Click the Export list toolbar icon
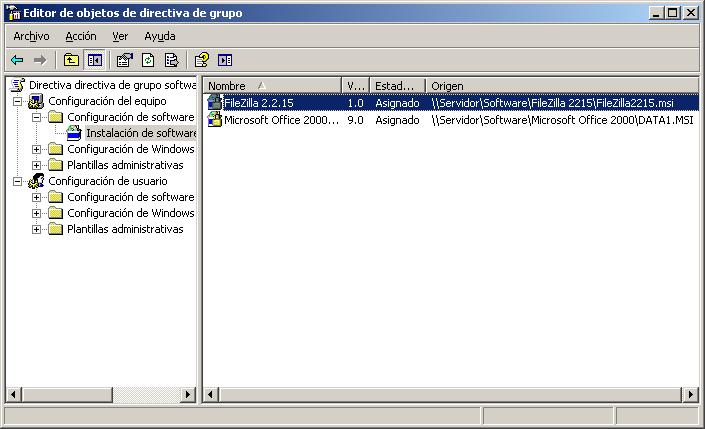Viewport: 705px width, 429px height. pos(171,60)
